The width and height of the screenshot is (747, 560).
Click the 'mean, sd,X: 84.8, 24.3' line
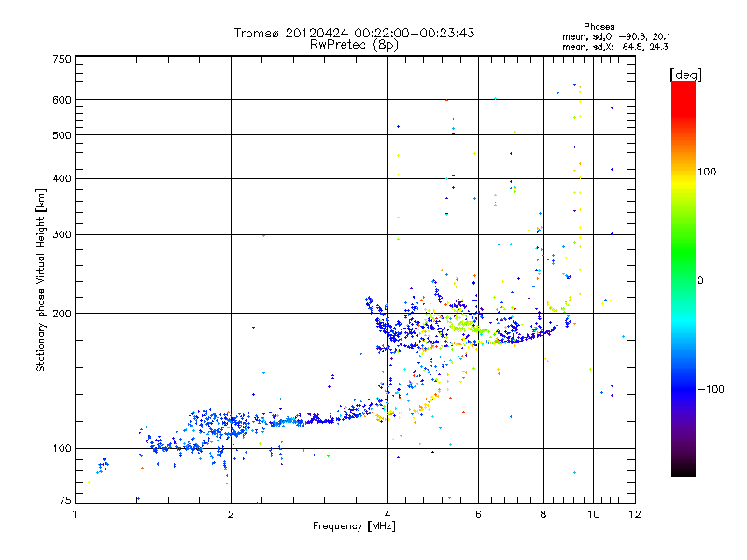(615, 47)
